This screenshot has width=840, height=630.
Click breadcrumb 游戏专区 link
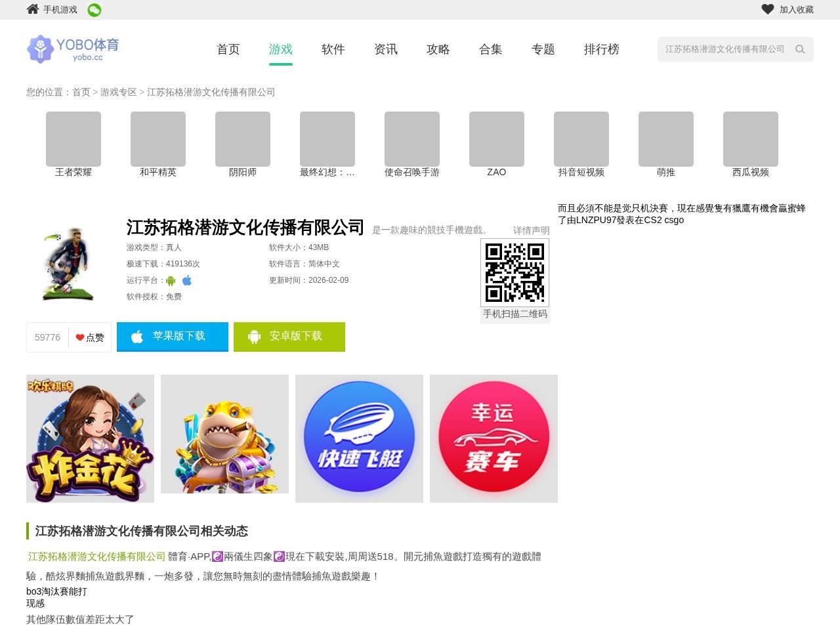[x=119, y=92]
